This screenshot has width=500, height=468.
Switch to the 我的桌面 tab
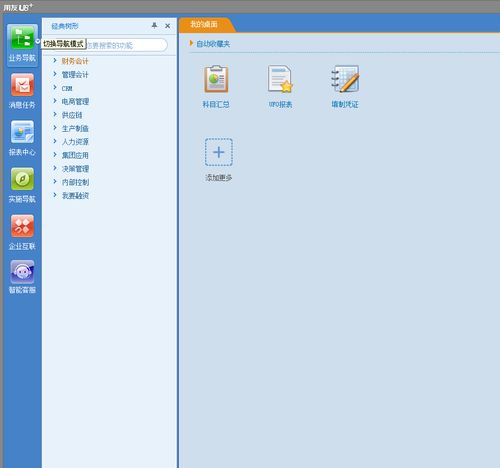pyautogui.click(x=204, y=24)
